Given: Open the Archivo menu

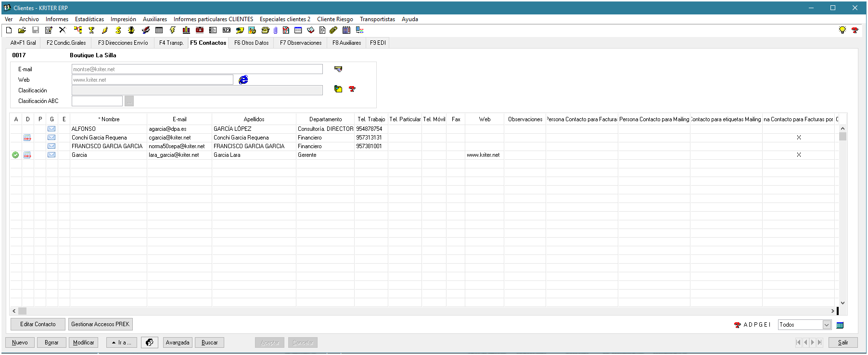Looking at the screenshot, I should (x=29, y=19).
